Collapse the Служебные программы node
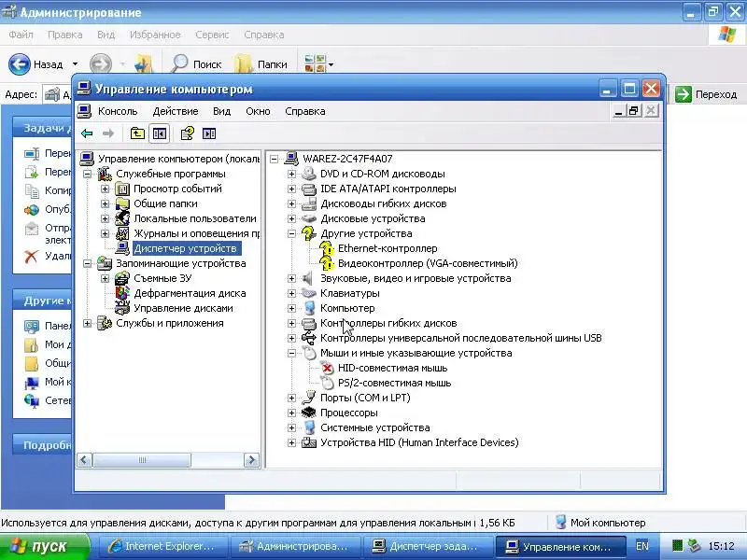 pyautogui.click(x=87, y=174)
